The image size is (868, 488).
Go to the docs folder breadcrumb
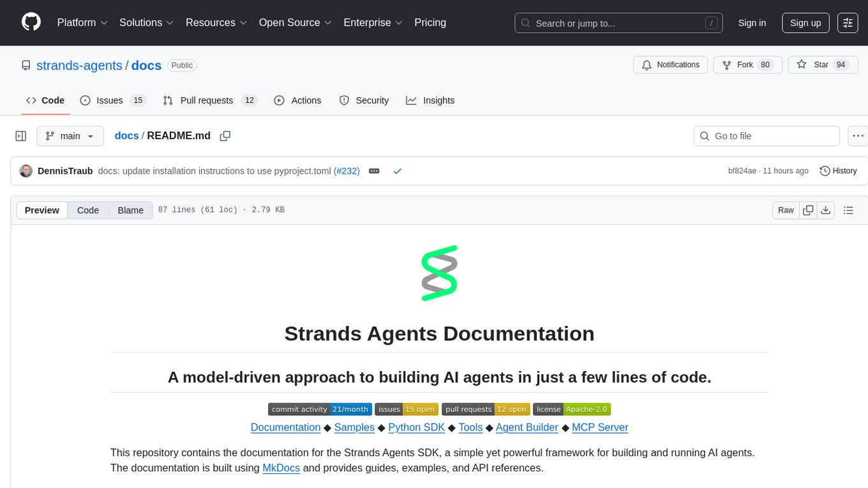(x=126, y=136)
